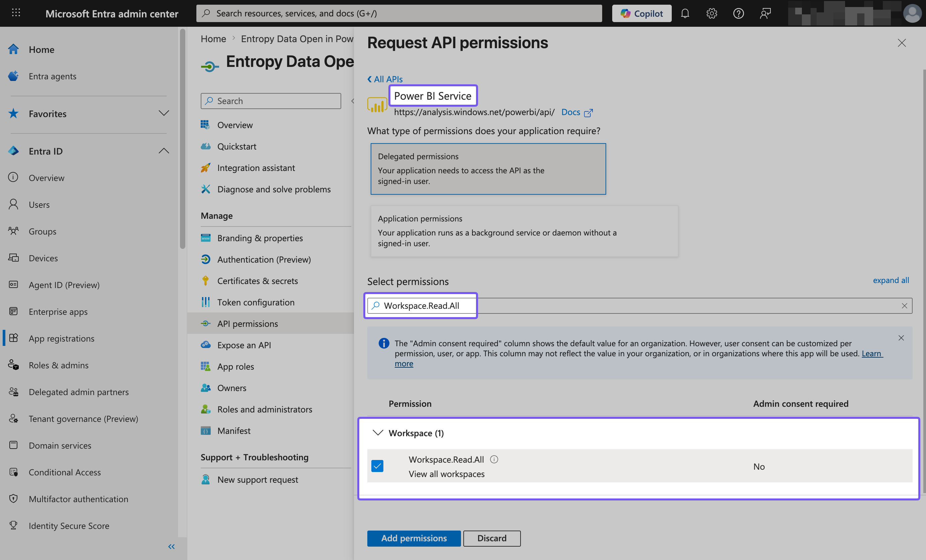Open Integration assistant
This screenshot has width=926, height=560.
tap(256, 168)
